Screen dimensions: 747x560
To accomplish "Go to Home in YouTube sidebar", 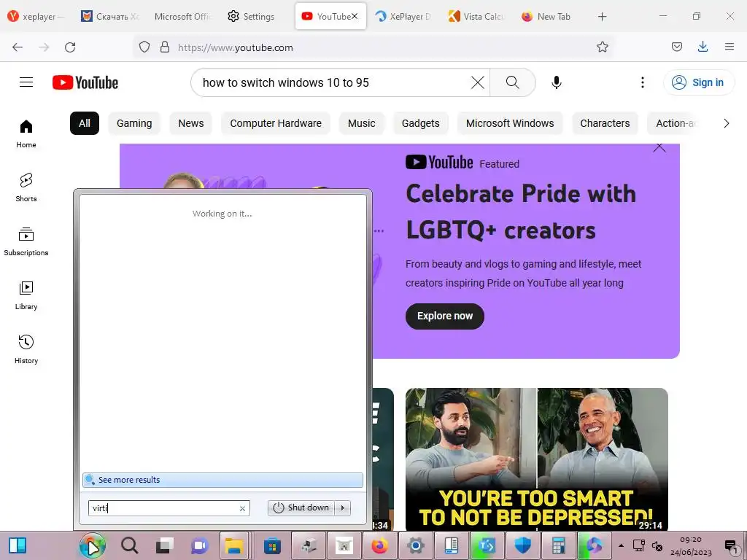I will coord(26,134).
